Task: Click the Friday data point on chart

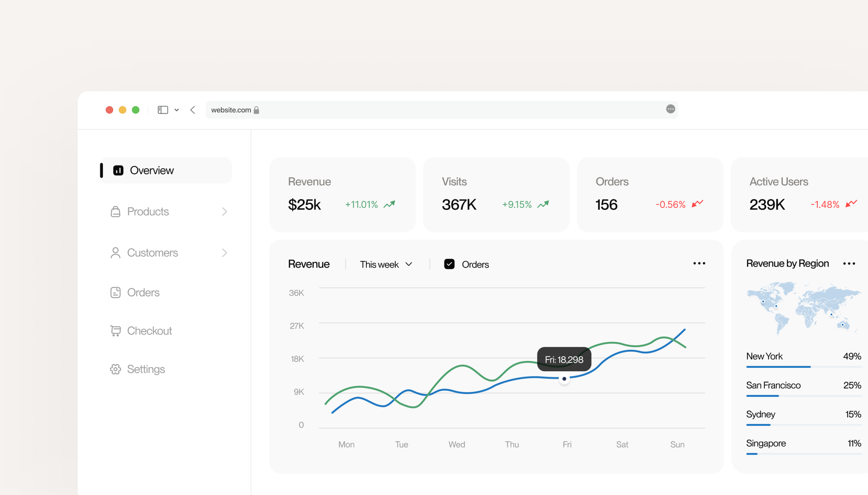Action: pos(564,379)
